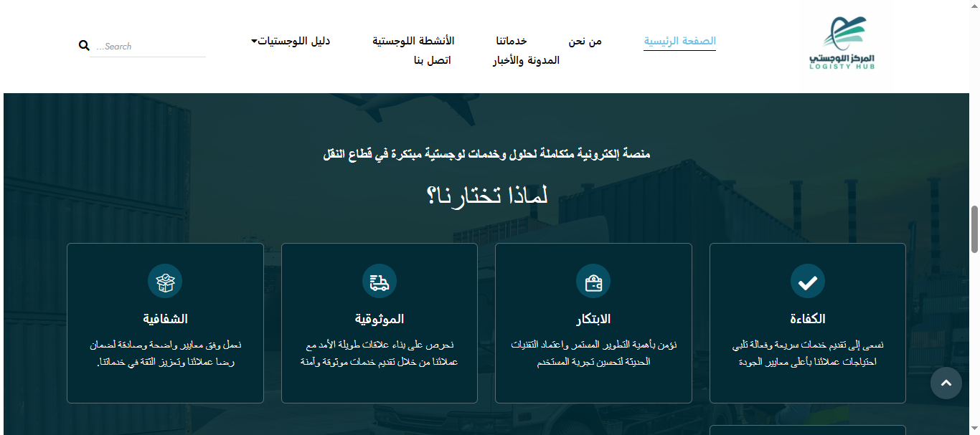Click the اتصل بنا link
This screenshot has width=980, height=435.
(432, 60)
